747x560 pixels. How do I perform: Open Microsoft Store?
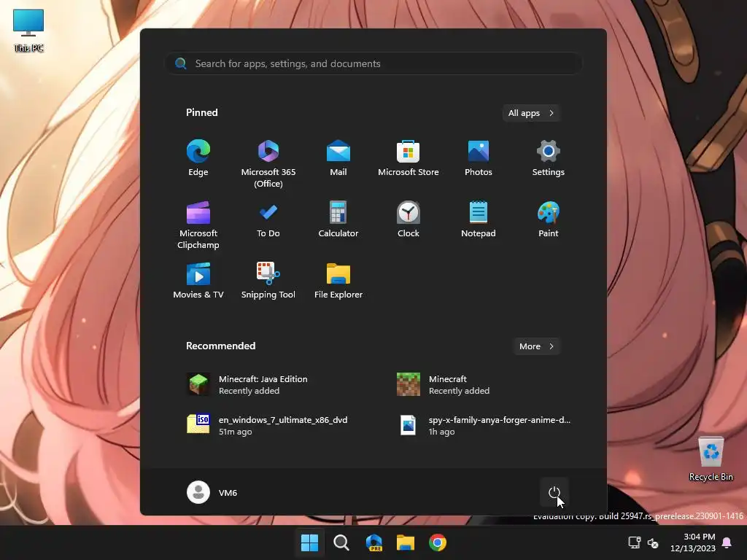[409, 158]
